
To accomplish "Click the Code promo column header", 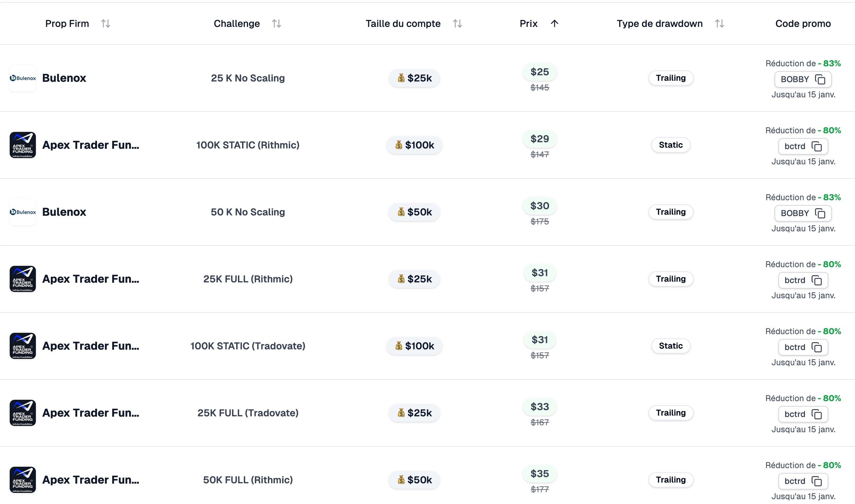I will [x=803, y=23].
